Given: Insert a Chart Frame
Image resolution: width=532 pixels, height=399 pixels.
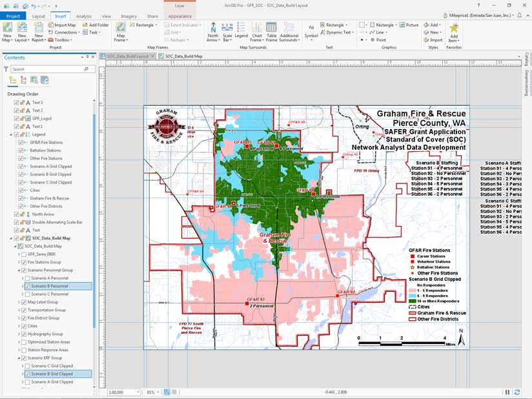Looking at the screenshot, I should click(257, 32).
